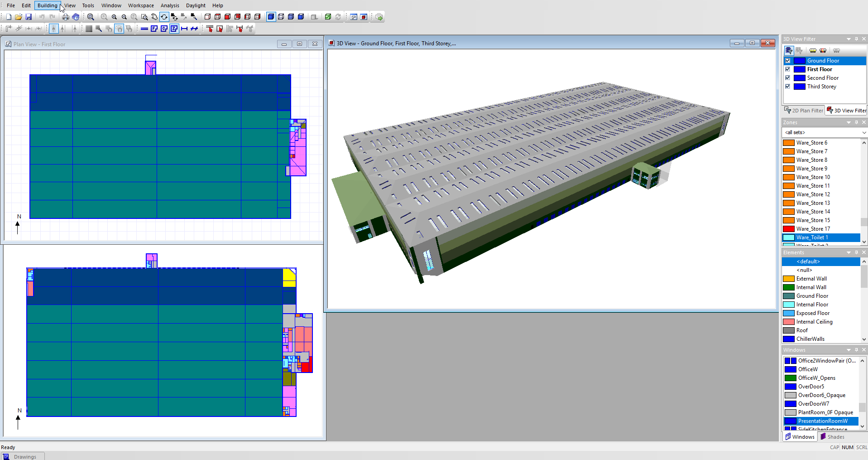Select Ware_Store 10 in Zones list
This screenshot has width=868, height=460.
tap(821, 177)
